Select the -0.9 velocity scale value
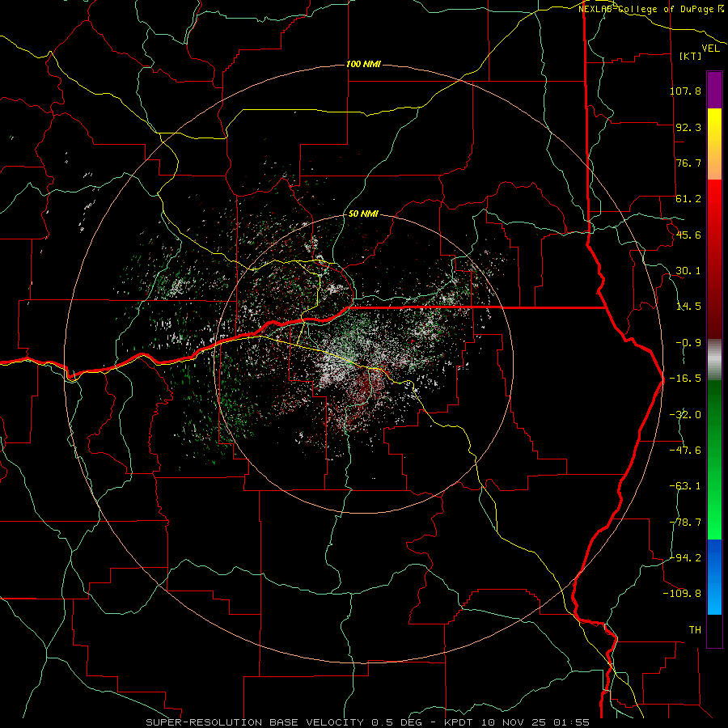The width and height of the screenshot is (728, 728). coord(688,343)
